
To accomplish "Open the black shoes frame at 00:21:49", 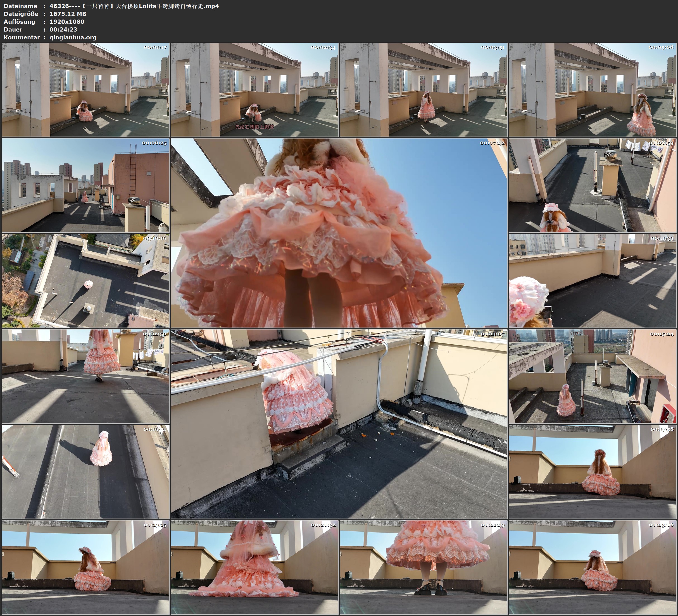I will pos(424,567).
